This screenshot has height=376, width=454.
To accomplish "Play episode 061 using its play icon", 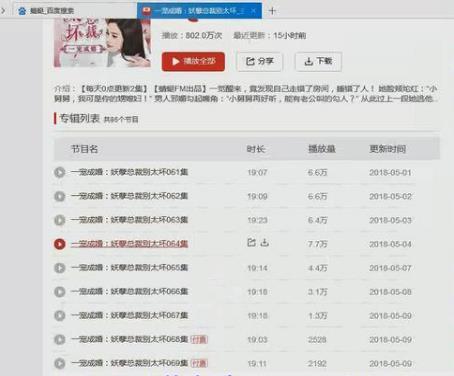I will coord(60,172).
